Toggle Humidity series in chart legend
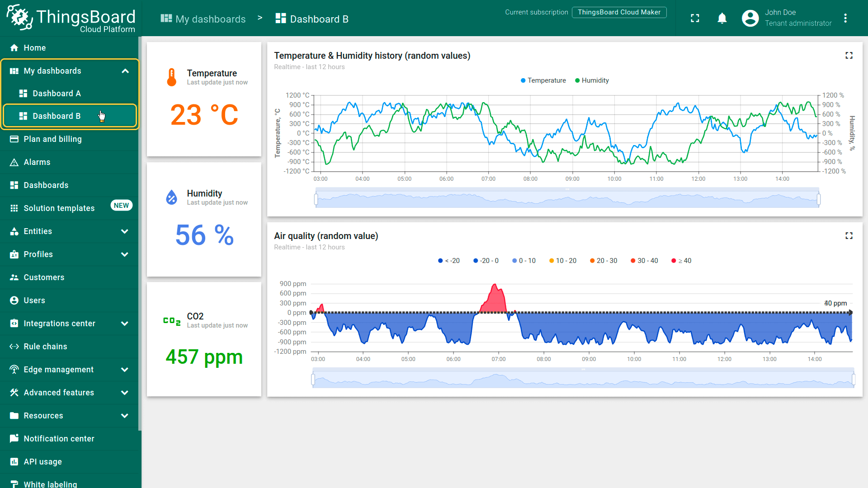 [x=592, y=80]
